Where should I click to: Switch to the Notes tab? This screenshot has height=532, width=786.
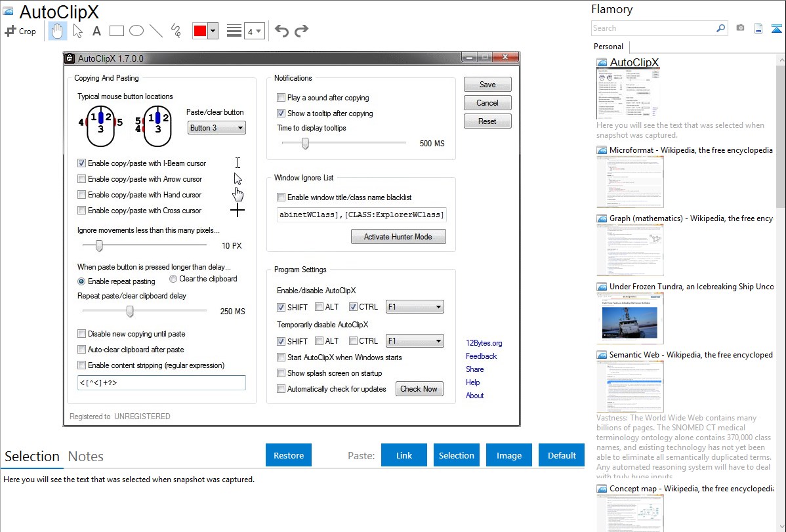pyautogui.click(x=86, y=457)
